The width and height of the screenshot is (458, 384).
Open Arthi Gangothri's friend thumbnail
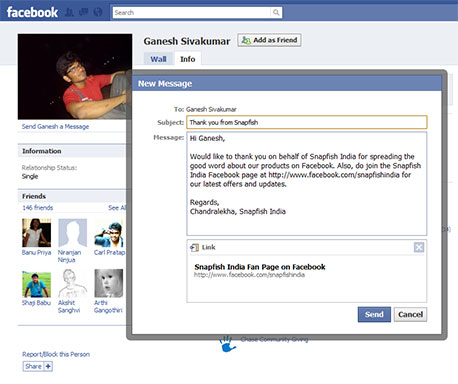point(109,283)
